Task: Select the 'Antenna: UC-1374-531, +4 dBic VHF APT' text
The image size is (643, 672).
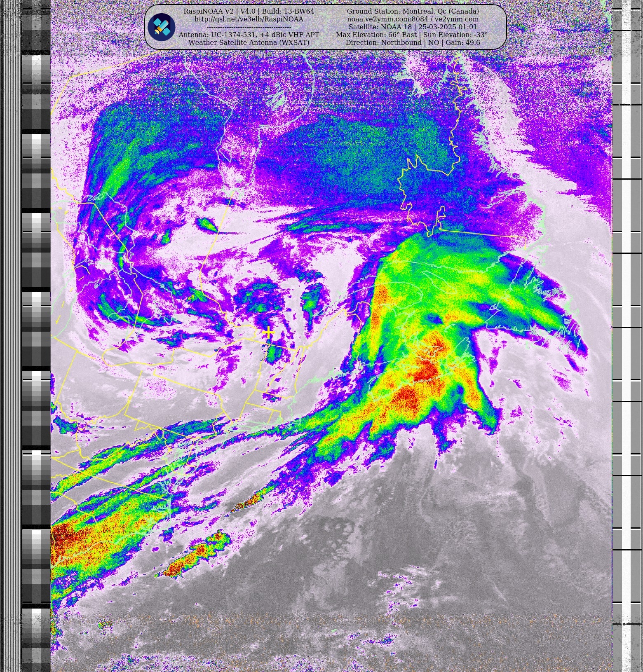Action: click(249, 35)
